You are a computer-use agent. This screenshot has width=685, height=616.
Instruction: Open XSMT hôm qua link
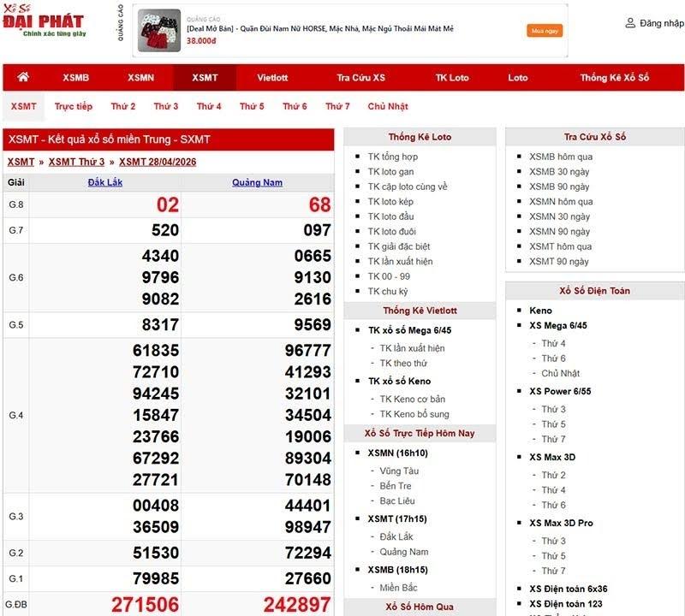coord(561,246)
